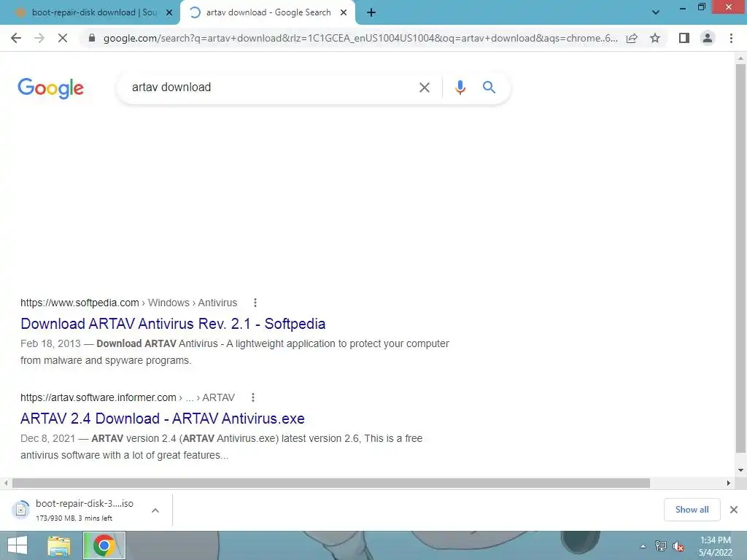The width and height of the screenshot is (747, 560).
Task: Close the boot-repair-disk download tab
Action: (x=169, y=13)
